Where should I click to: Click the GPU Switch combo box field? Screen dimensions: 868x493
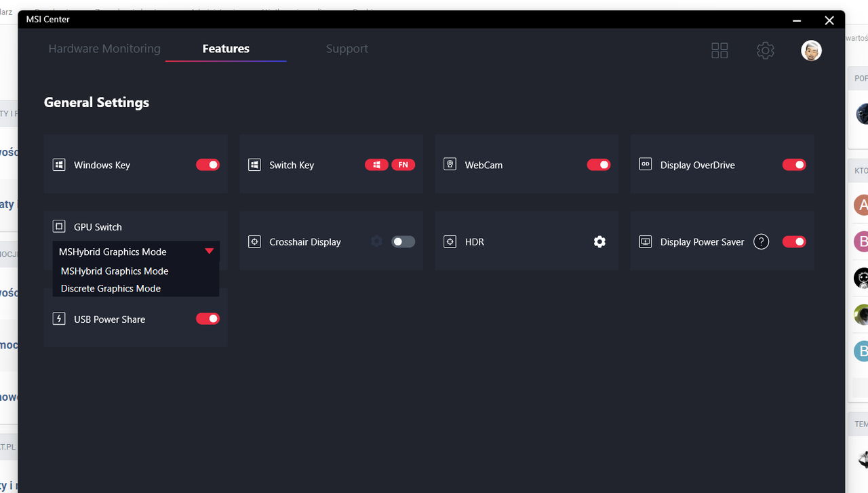[136, 252]
